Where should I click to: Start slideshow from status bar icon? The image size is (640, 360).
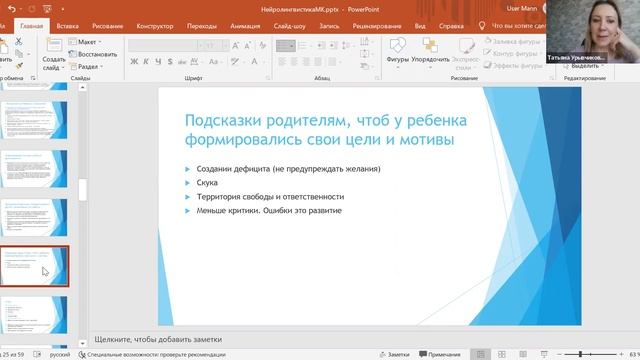click(x=544, y=354)
